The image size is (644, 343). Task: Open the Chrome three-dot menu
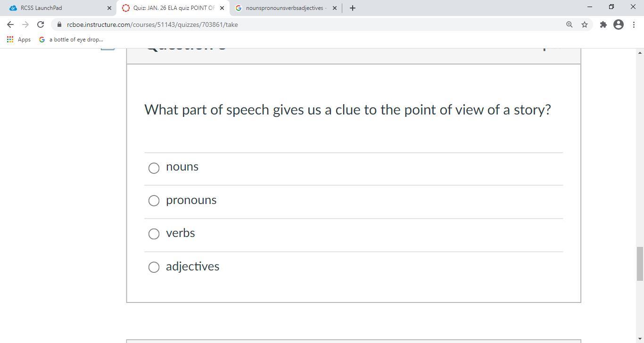633,24
